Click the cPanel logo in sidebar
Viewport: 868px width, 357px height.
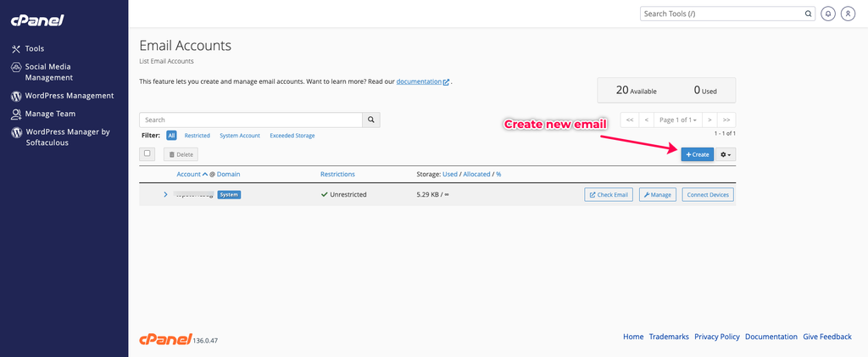click(x=37, y=20)
